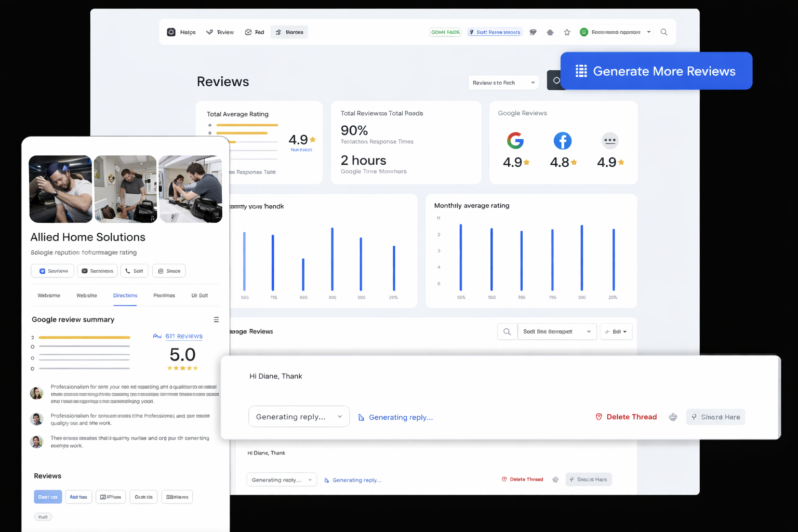Click the app logo icon in the top navigation
The height and width of the screenshot is (532, 798).
171,32
